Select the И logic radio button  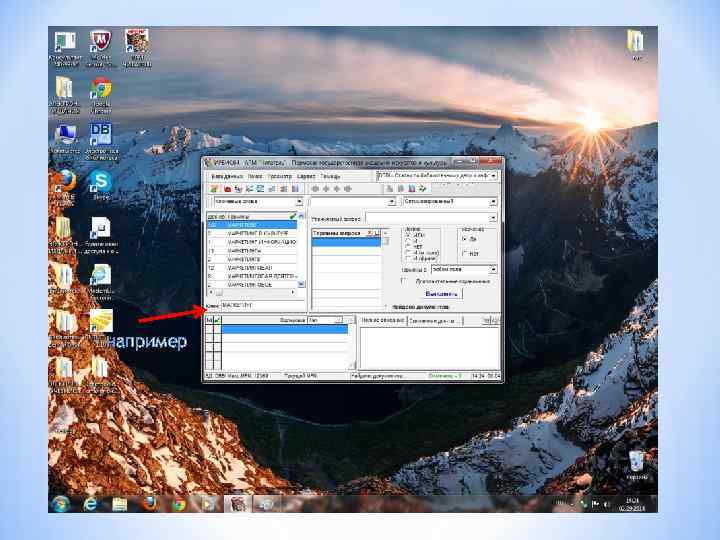pos(408,241)
